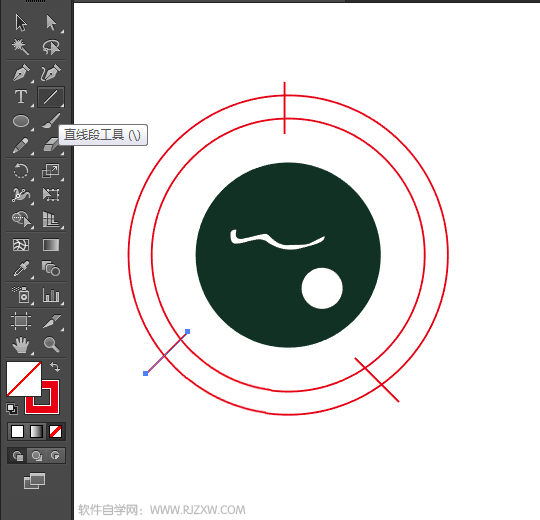Select the Hand tool

click(21, 344)
